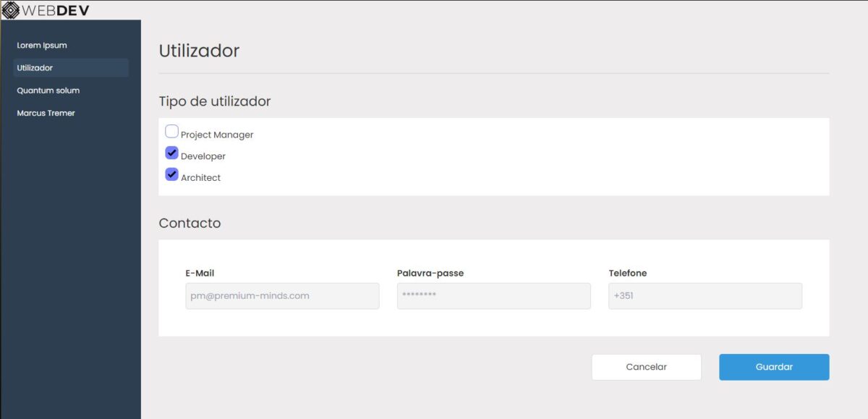Click the Project Manager checkbox label

pos(217,135)
